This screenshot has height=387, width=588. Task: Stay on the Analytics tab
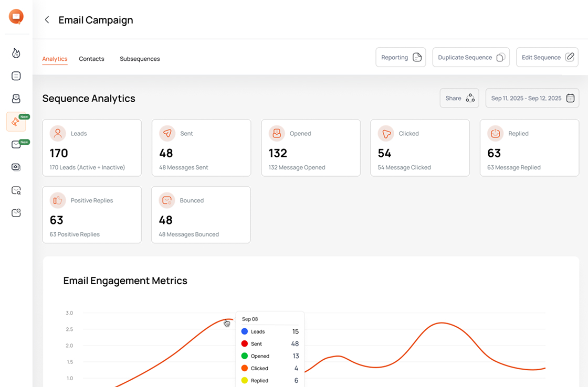[x=55, y=59]
